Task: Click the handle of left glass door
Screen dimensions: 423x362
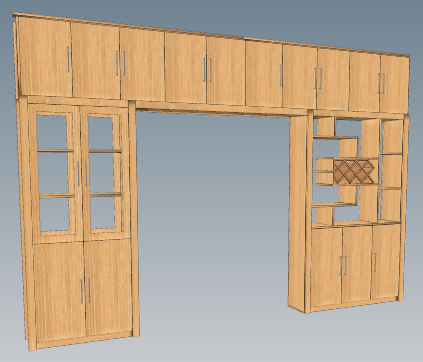Action: point(78,173)
